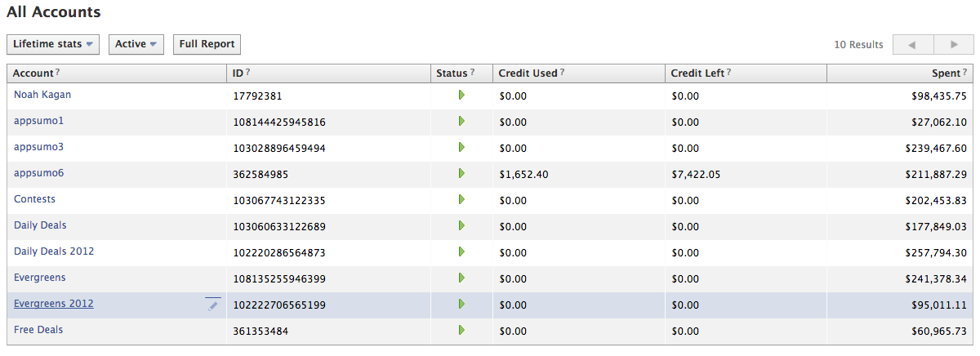This screenshot has width=980, height=356.
Task: Go to the previous results page arrow
Action: [x=912, y=45]
